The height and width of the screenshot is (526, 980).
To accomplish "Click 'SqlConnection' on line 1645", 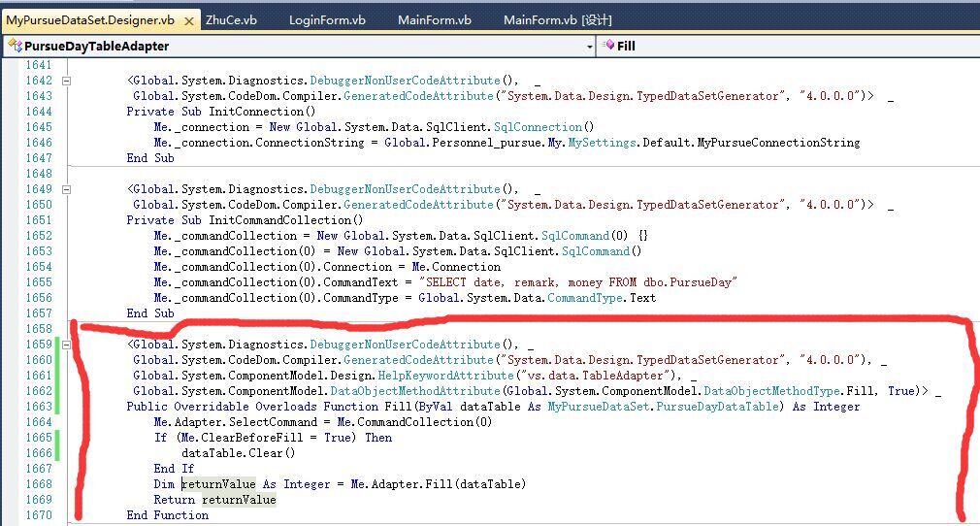I will point(539,127).
